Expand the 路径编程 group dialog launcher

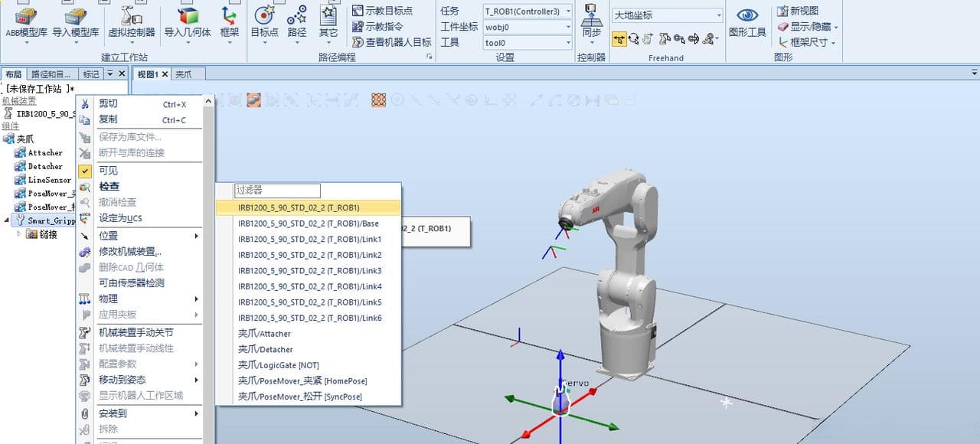click(x=429, y=57)
